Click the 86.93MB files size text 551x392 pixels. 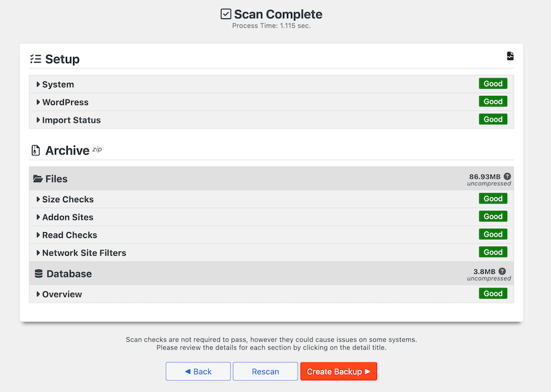click(484, 177)
